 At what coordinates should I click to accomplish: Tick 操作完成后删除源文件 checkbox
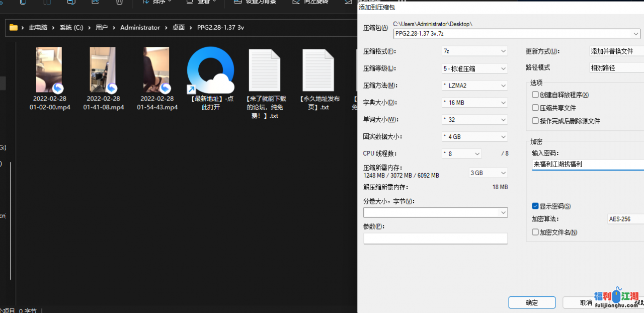tap(535, 121)
